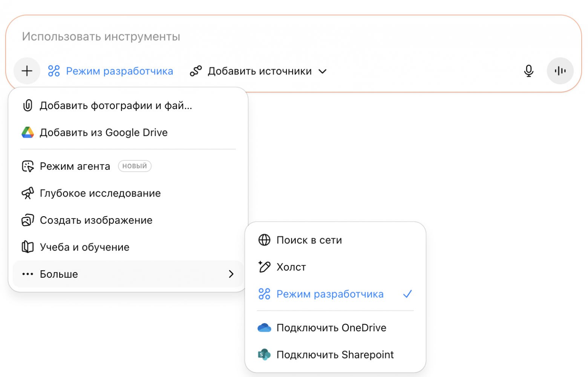Start voice mode with waveform button
This screenshot has width=588, height=377.
pyautogui.click(x=560, y=71)
